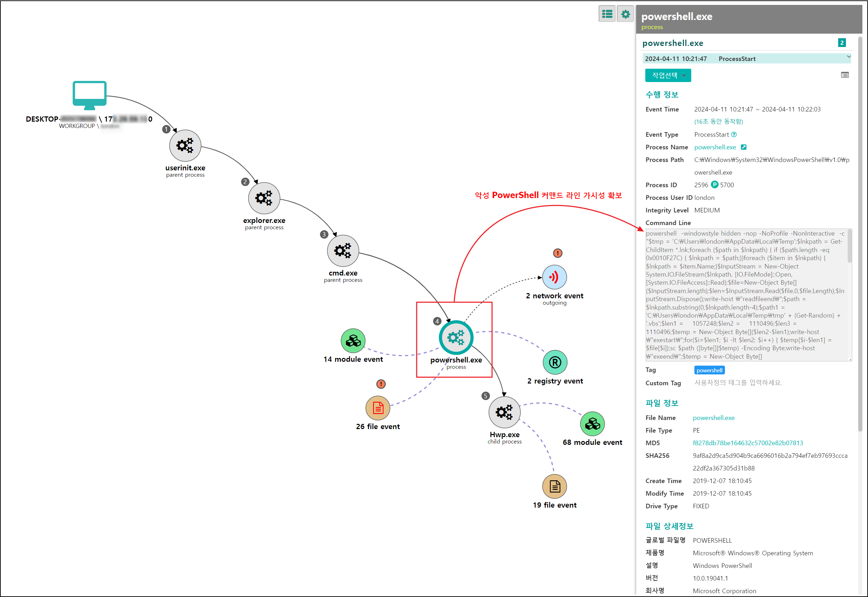Select the Hwp.exe child process node
868x597 pixels.
(x=504, y=412)
